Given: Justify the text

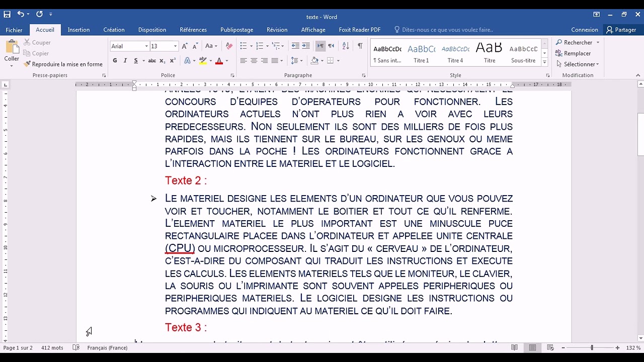Looking at the screenshot, I should (275, 61).
